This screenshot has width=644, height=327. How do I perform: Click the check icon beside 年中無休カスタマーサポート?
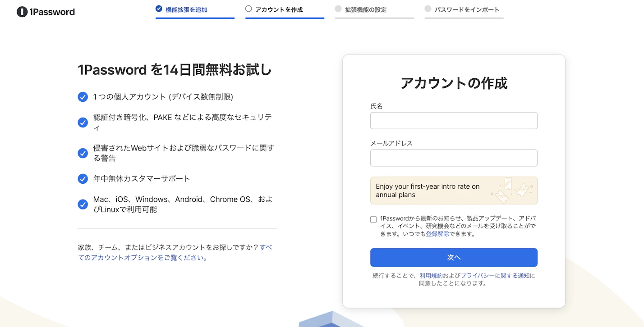pos(83,179)
